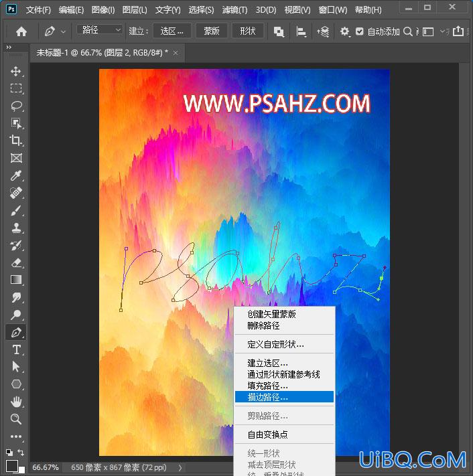Click the search magnifier in options bar
The height and width of the screenshot is (476, 473).
click(x=408, y=31)
